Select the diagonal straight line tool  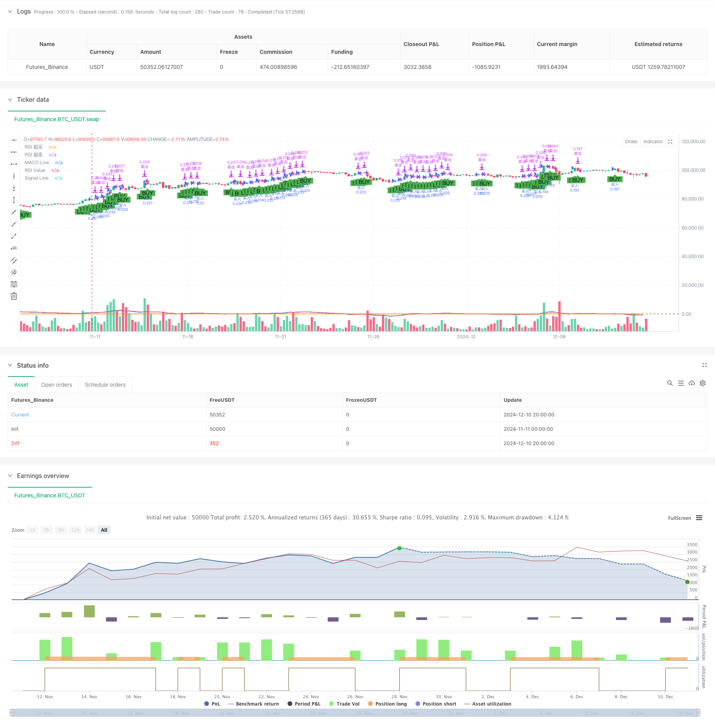coord(14,212)
